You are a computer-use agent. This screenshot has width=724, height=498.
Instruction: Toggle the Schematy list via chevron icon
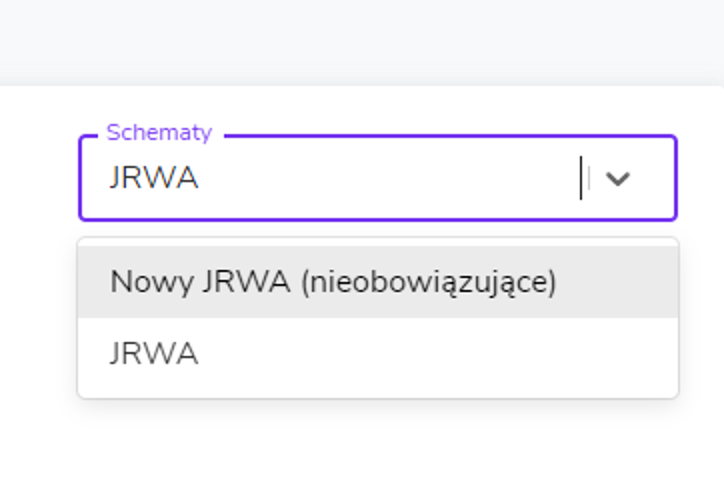coord(618,179)
